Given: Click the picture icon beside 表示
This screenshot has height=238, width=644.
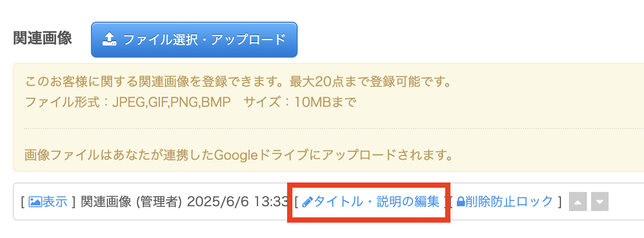Looking at the screenshot, I should click(x=35, y=202).
